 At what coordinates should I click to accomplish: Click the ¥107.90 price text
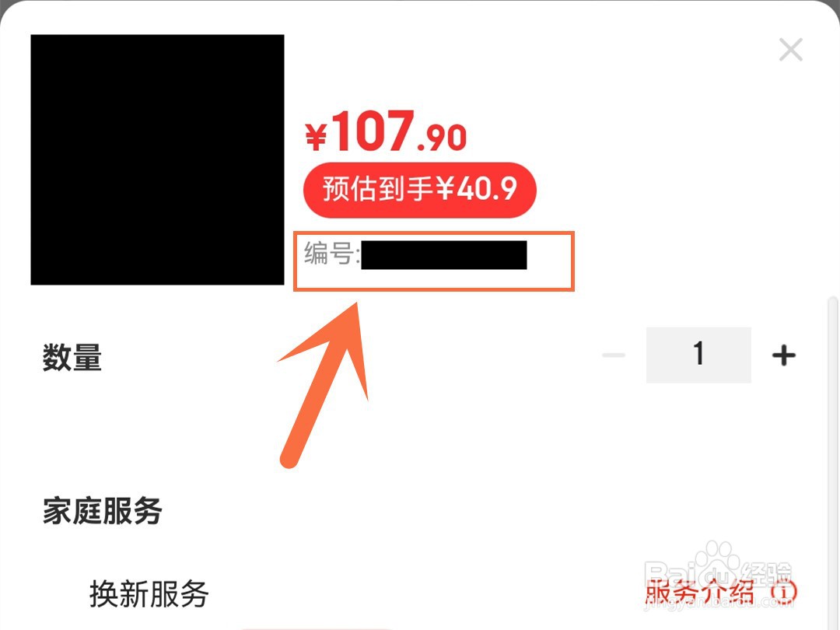pyautogui.click(x=386, y=131)
